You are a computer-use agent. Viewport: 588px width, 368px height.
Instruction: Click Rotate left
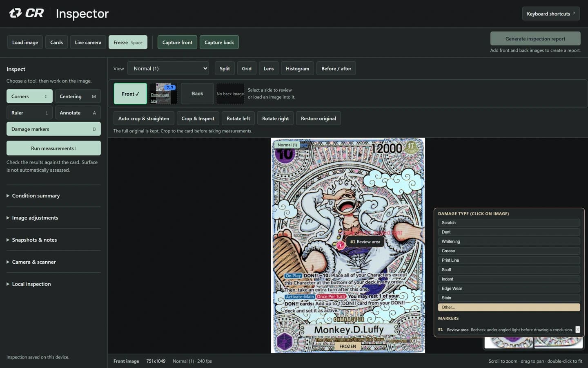point(238,118)
